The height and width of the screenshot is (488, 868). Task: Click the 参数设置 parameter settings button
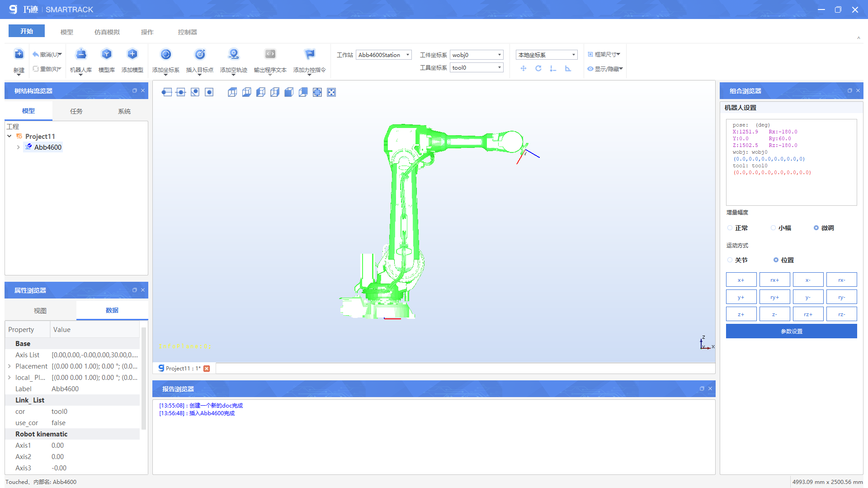(x=791, y=332)
